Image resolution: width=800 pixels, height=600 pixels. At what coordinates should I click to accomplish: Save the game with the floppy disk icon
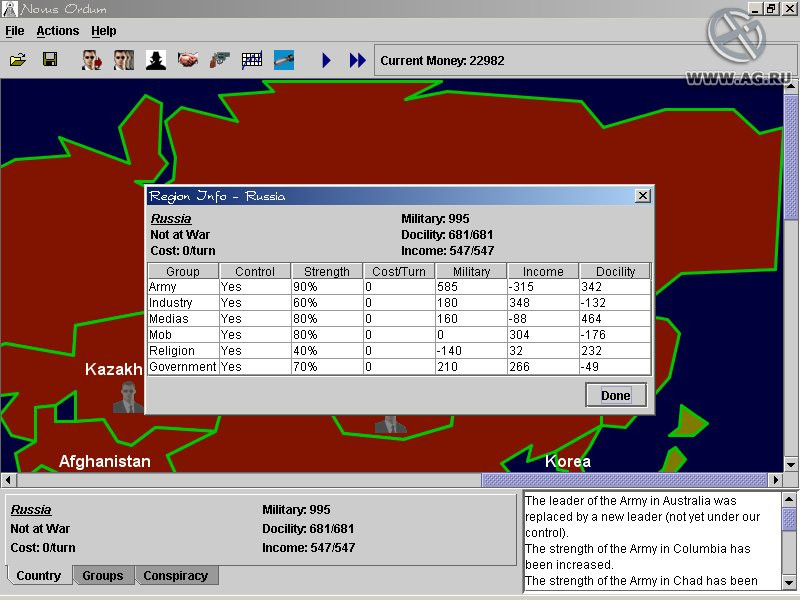[x=49, y=60]
